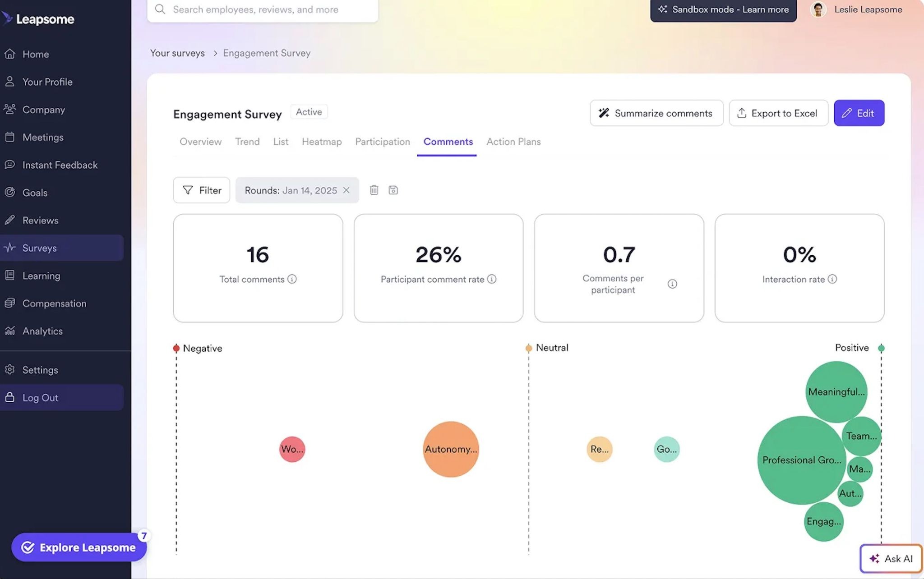Select the Comments tab

coord(448,142)
